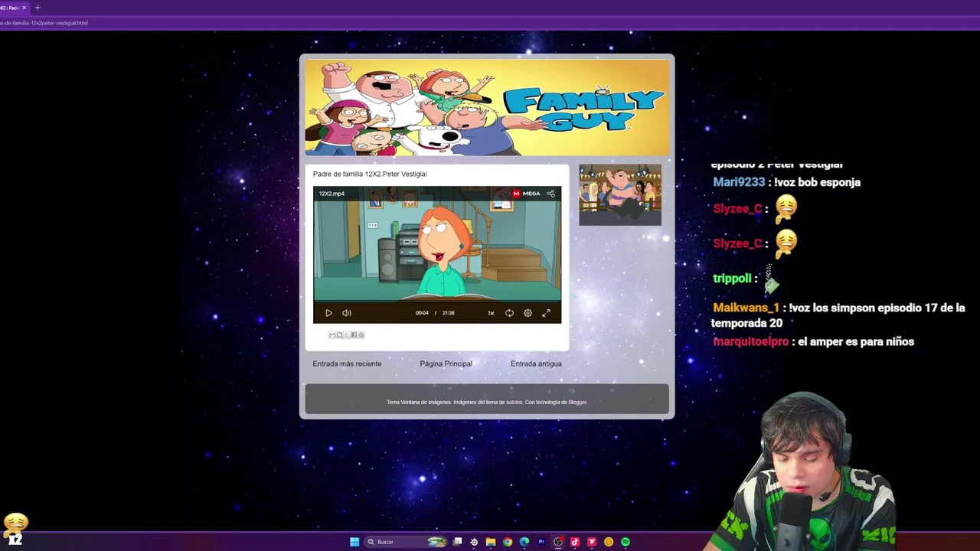
Task: Click the MEGA logo on the player
Action: 527,194
